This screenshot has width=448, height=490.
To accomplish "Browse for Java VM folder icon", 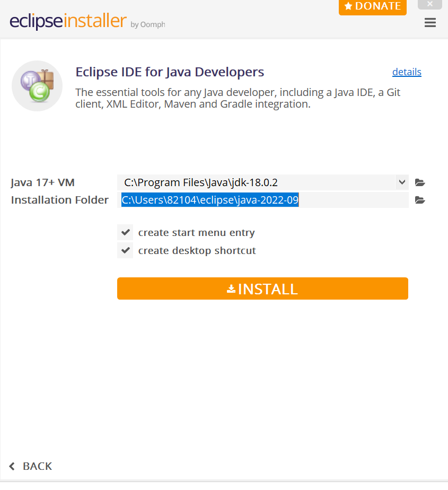I will [420, 182].
